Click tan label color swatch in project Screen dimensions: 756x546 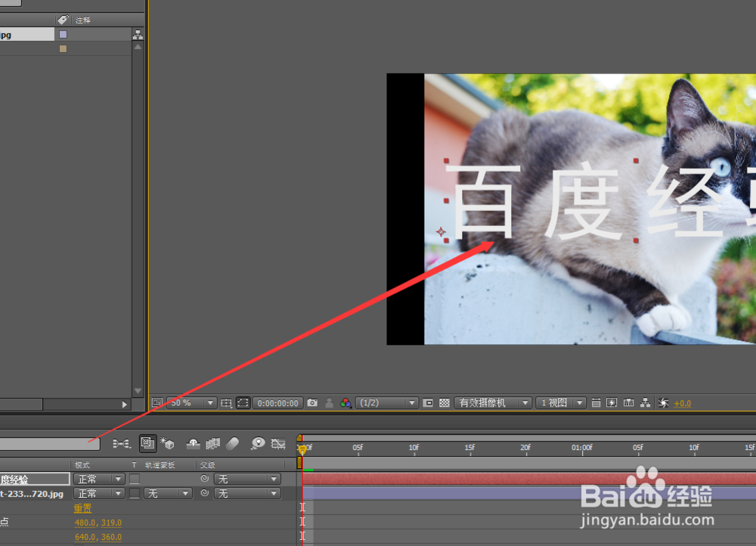(64, 48)
